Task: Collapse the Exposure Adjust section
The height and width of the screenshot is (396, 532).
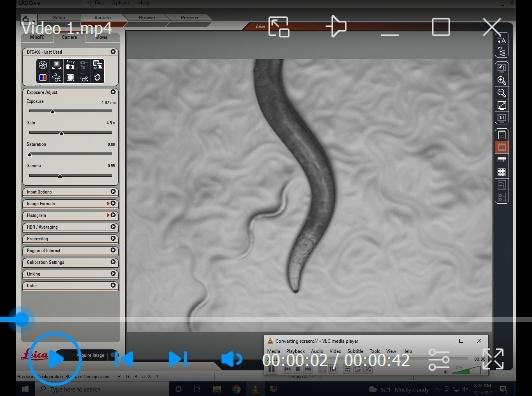Action: tap(113, 92)
